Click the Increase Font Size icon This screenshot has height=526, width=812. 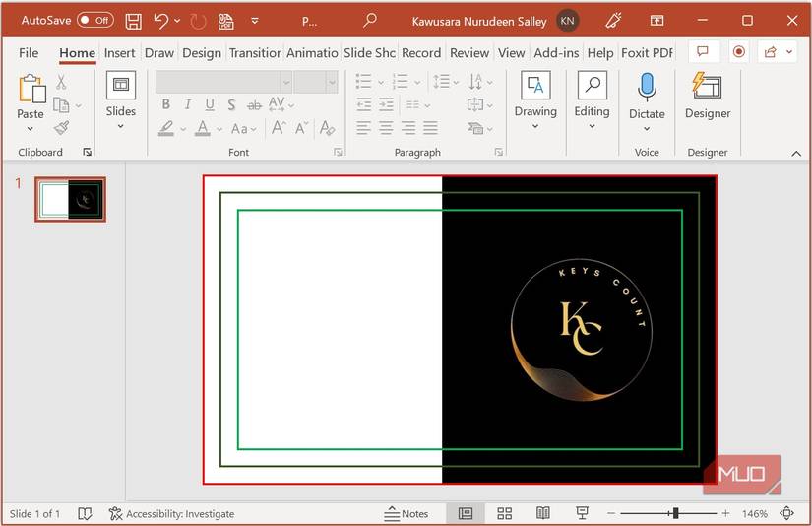pos(279,127)
